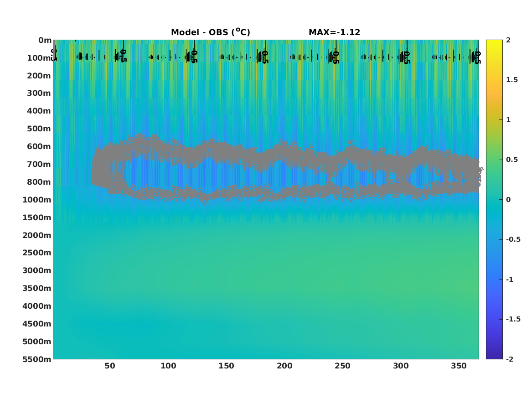Click the x-axis tick label '50'

click(109, 366)
